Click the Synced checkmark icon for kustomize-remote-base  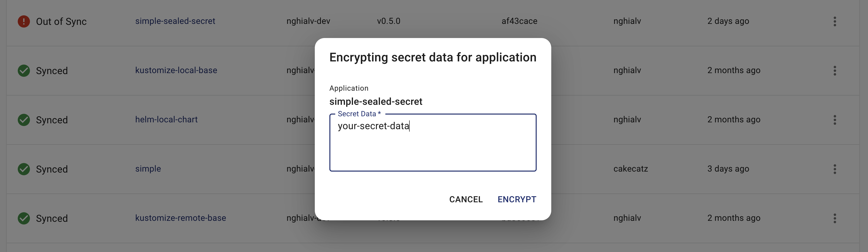point(24,219)
